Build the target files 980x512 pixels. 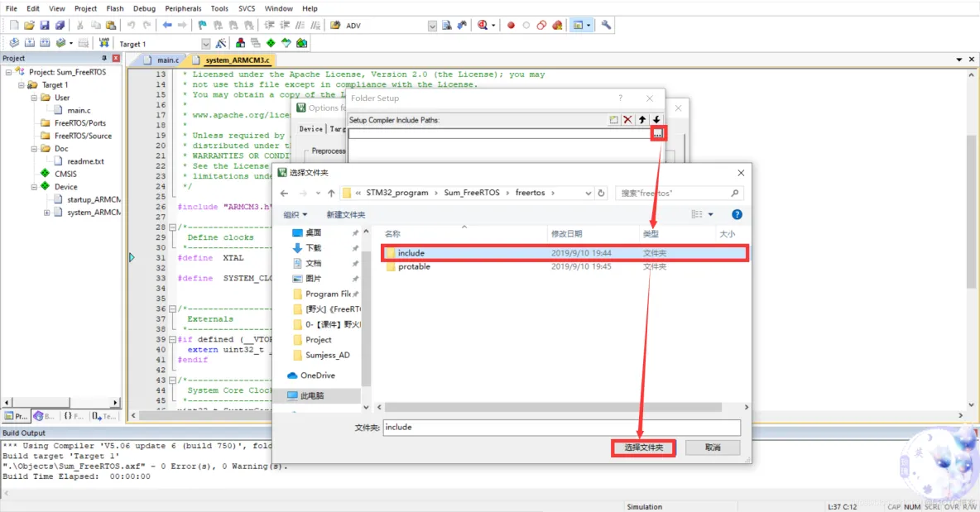point(29,43)
